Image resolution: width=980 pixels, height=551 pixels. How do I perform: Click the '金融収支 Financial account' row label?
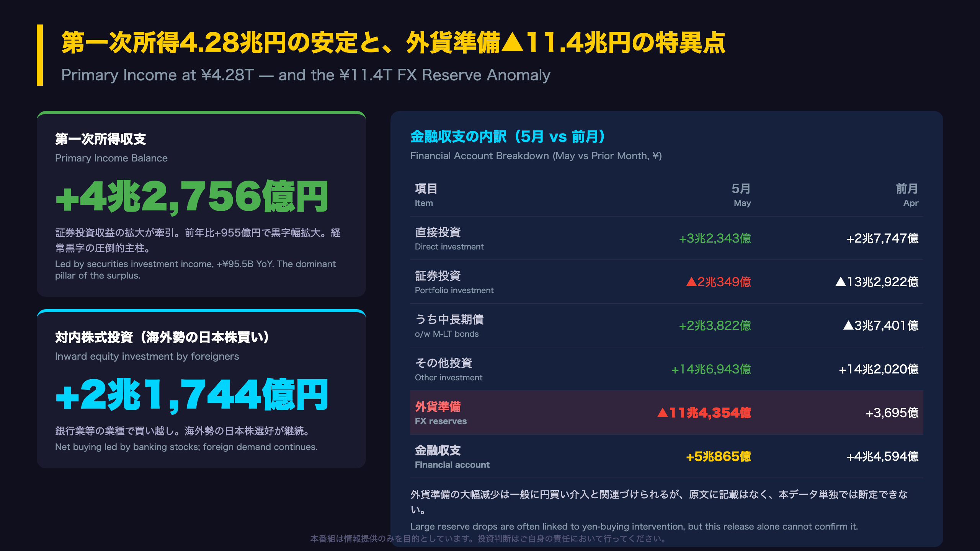click(x=452, y=456)
